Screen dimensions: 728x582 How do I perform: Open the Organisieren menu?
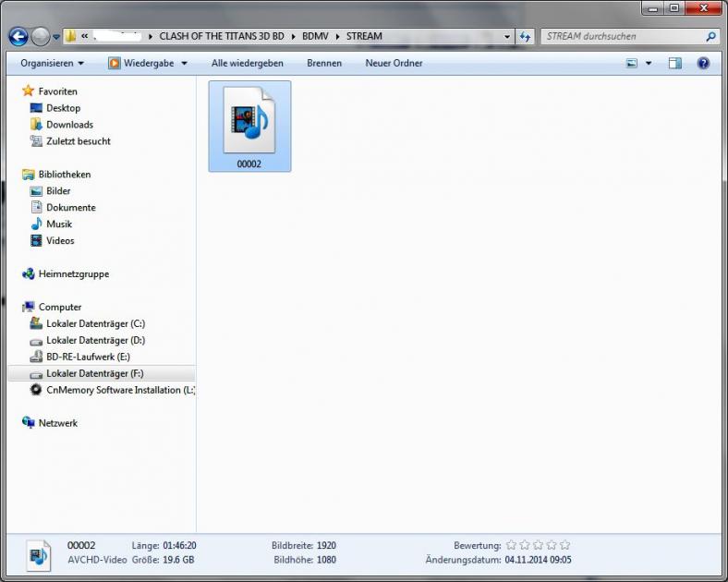(52, 63)
